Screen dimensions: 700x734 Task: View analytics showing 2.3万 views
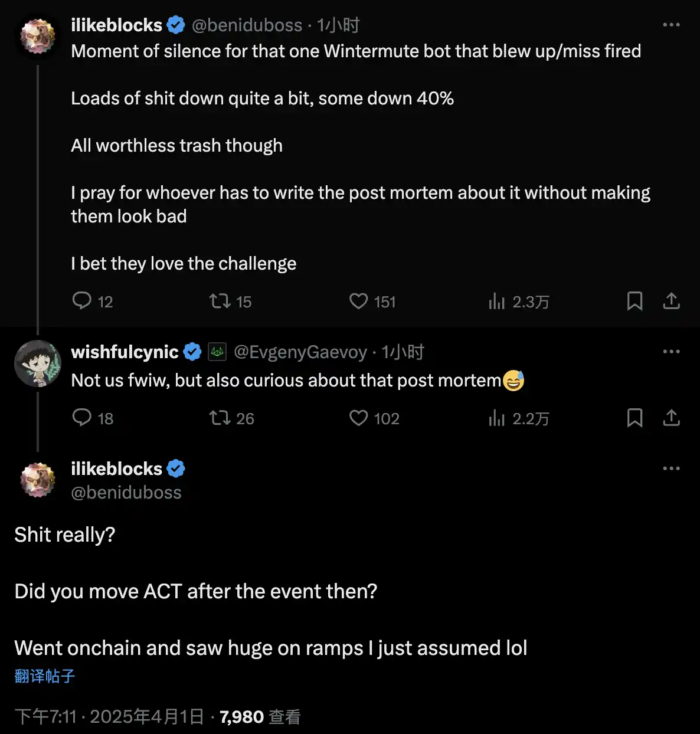point(497,302)
